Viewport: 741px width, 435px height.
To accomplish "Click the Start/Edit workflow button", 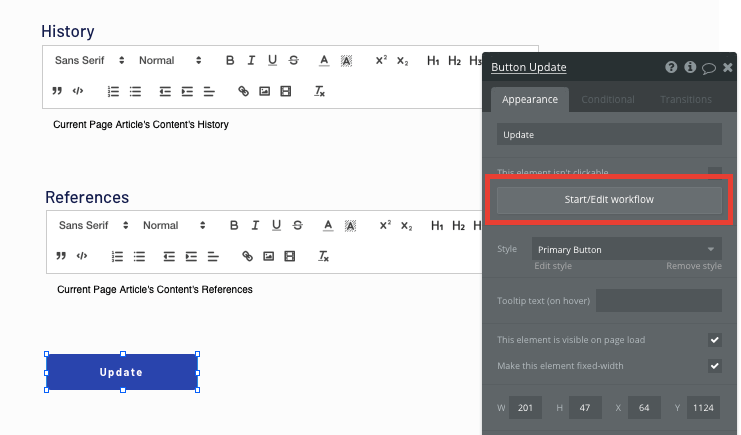I will coord(609,200).
